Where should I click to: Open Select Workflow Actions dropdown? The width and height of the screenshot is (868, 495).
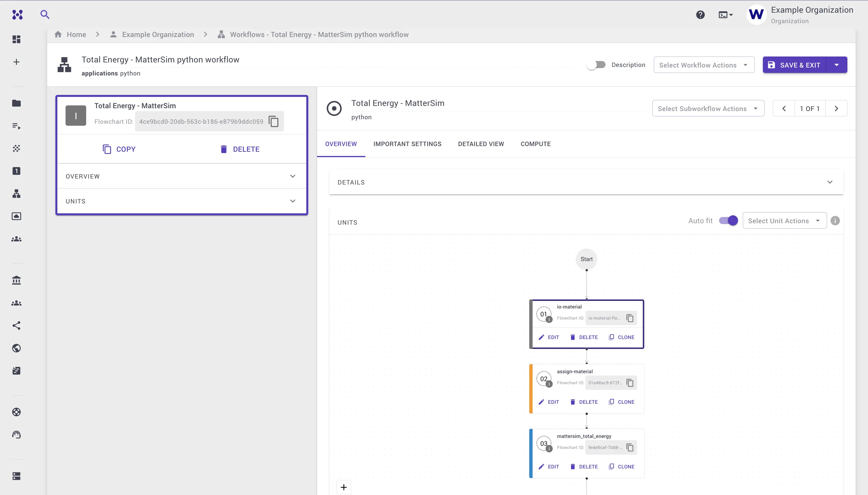(704, 65)
